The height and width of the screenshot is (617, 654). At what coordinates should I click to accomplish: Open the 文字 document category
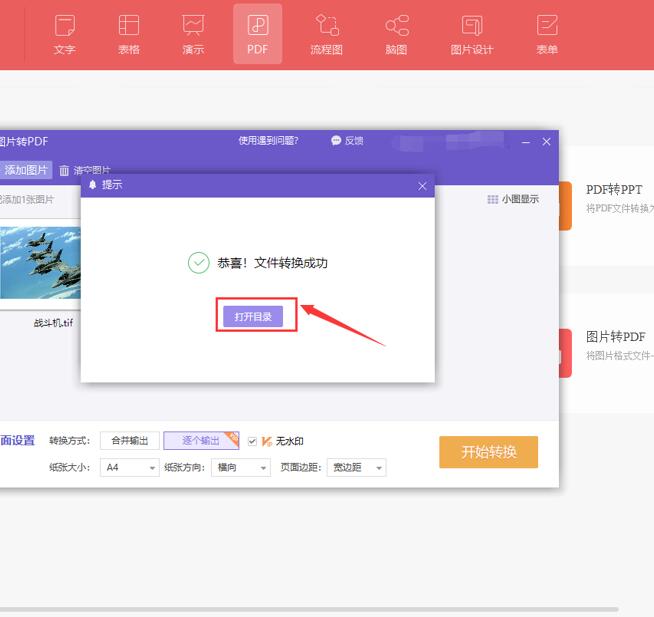65,34
